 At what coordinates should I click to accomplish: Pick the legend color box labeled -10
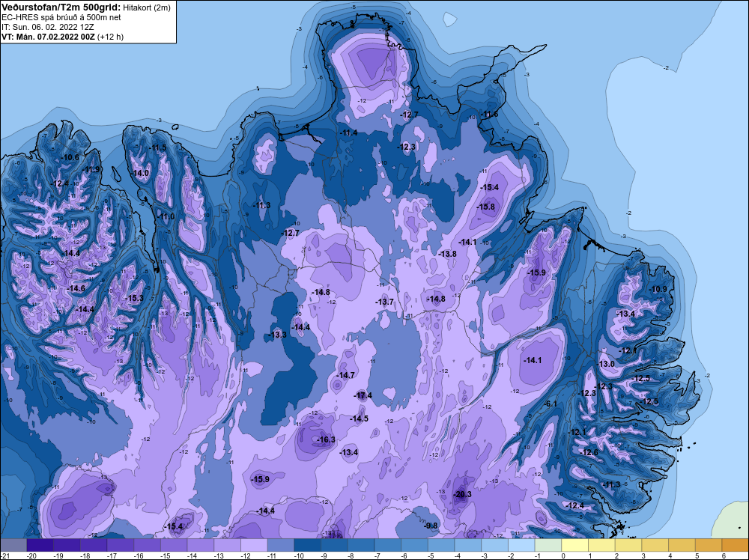point(308,545)
